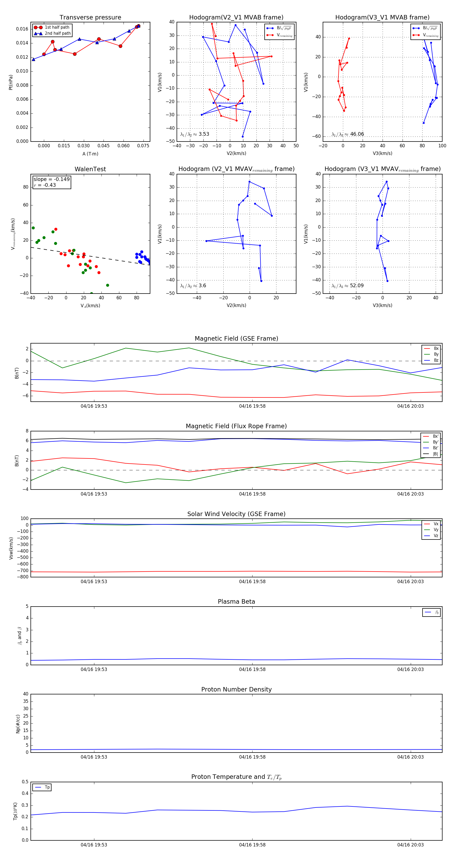This screenshot has width=473, height=868.
Task: Click '04/16 19:53' tick under GSE Magnetic Field plot
Action: point(94,406)
